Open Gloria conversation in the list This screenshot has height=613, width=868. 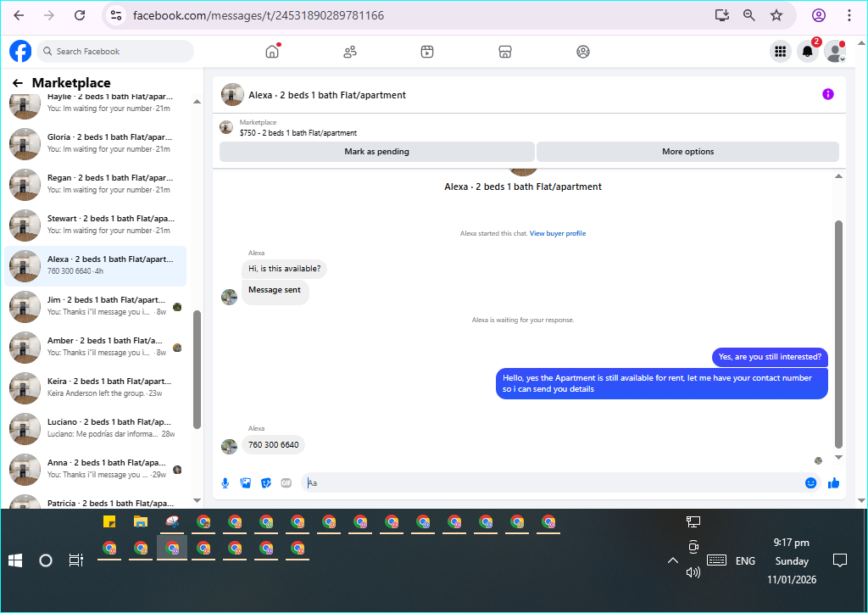[x=96, y=143]
